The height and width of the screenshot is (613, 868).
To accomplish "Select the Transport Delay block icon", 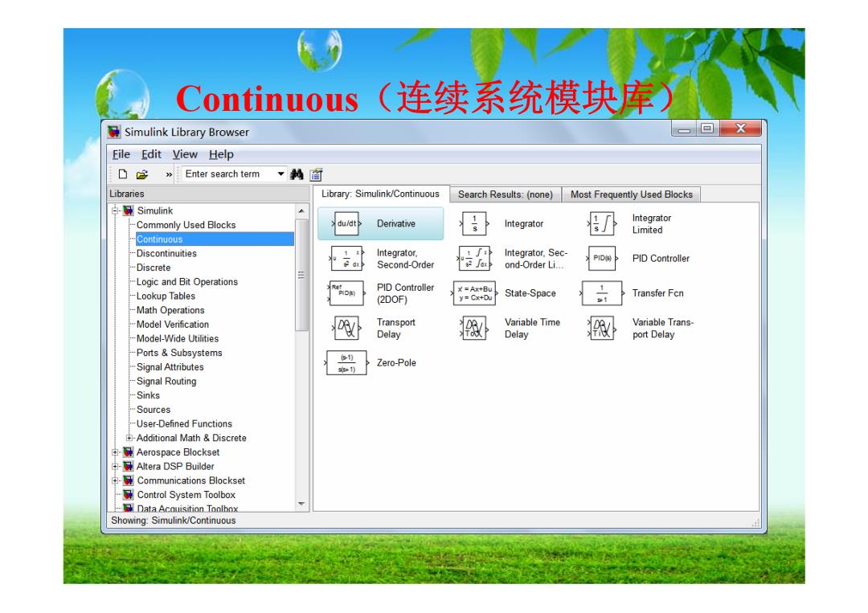I will [347, 328].
